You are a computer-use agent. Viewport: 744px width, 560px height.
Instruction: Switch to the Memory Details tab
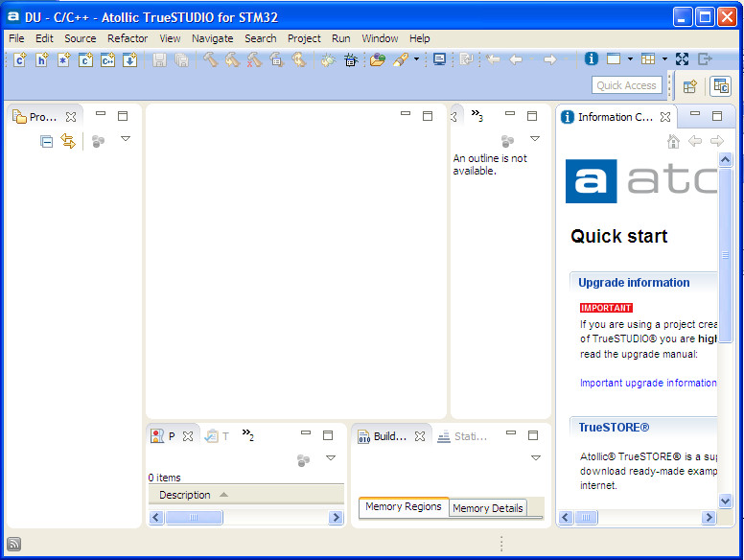[487, 508]
